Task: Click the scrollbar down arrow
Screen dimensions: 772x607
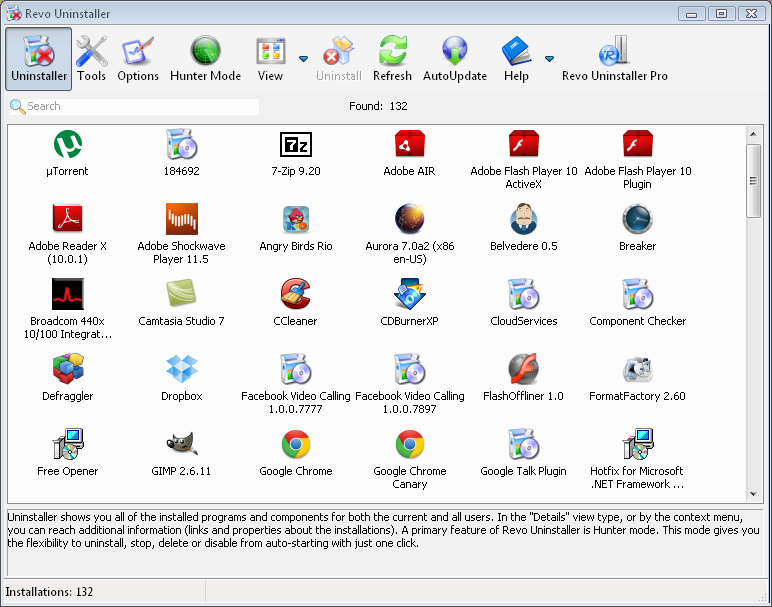Action: [x=753, y=494]
